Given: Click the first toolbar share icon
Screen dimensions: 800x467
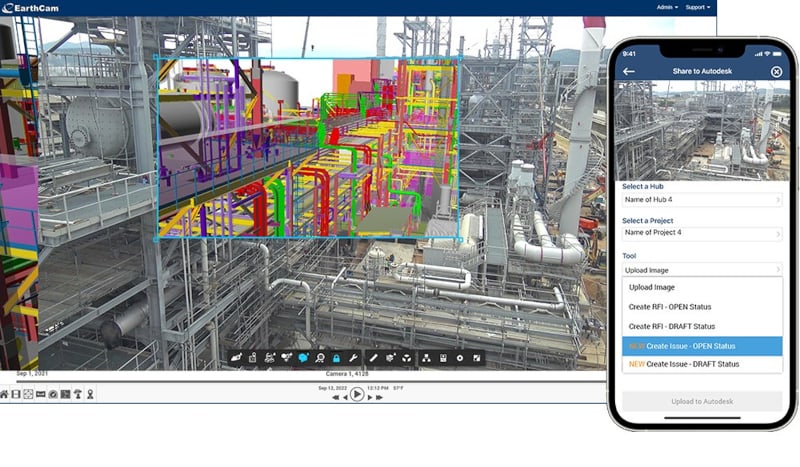Looking at the screenshot, I should (236, 358).
